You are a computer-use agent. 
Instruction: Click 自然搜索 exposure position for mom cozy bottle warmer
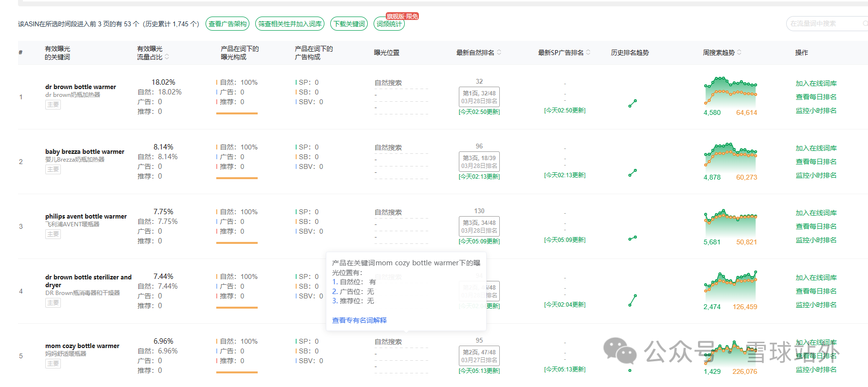click(x=388, y=342)
